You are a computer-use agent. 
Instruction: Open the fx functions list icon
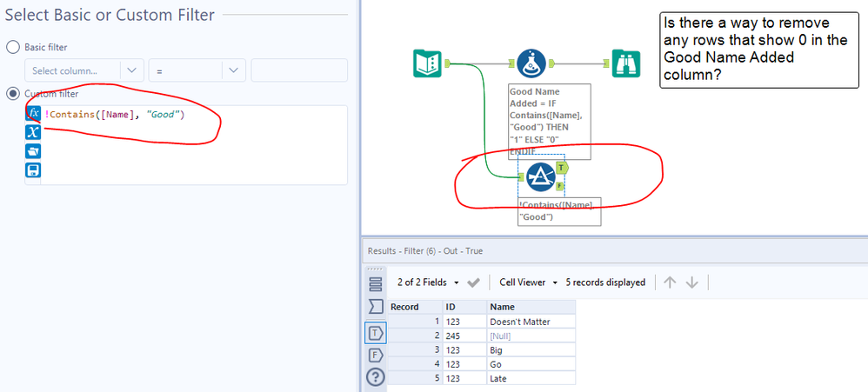33,113
